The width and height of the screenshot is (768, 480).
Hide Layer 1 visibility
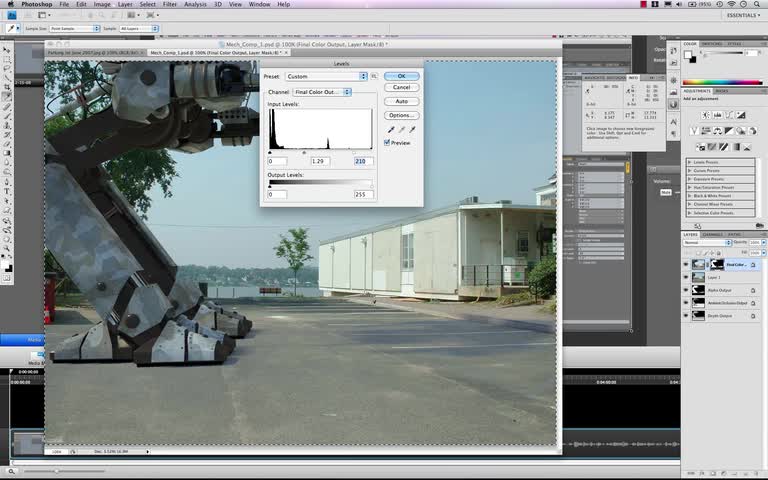[x=686, y=278]
